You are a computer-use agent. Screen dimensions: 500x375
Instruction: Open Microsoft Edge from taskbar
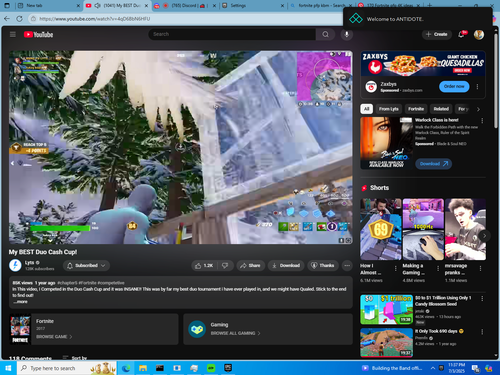click(x=126, y=368)
